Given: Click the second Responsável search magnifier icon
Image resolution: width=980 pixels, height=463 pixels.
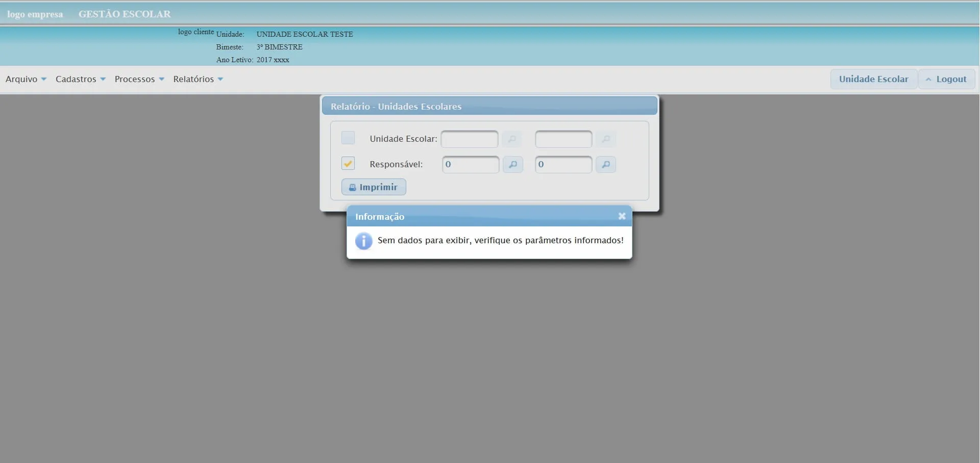Looking at the screenshot, I should pos(606,164).
